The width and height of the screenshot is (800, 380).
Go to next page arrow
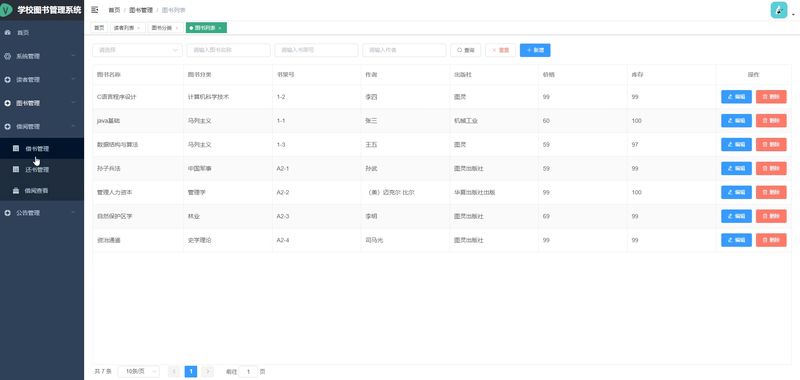pyautogui.click(x=207, y=371)
